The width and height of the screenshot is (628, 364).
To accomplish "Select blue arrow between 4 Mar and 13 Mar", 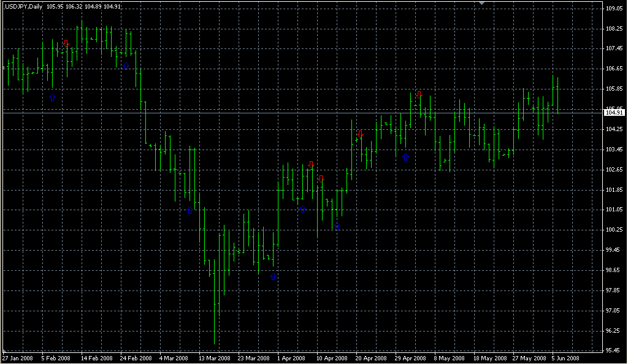I will pos(190,210).
